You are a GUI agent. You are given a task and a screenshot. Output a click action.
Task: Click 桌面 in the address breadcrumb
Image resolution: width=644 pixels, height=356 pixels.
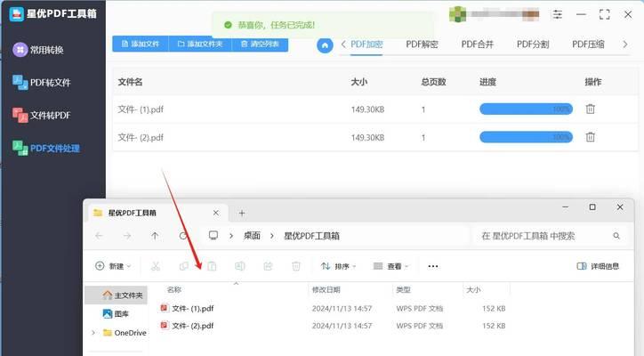point(252,236)
